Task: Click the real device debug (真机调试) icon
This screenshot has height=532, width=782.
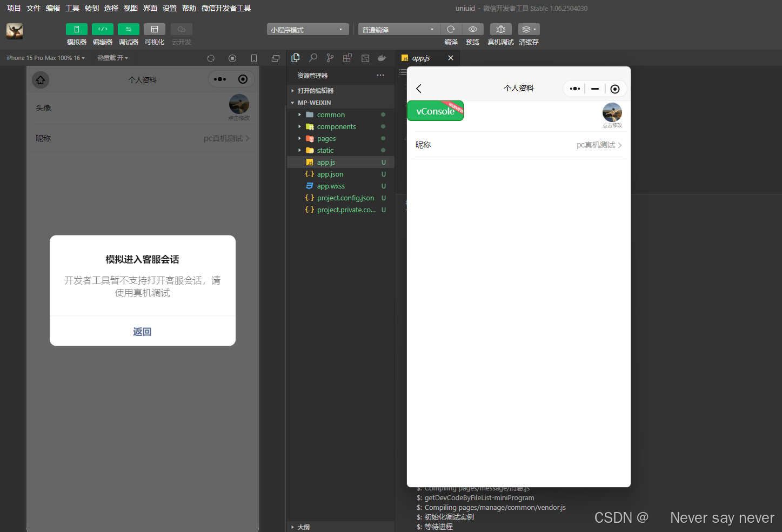Action: coord(500,29)
